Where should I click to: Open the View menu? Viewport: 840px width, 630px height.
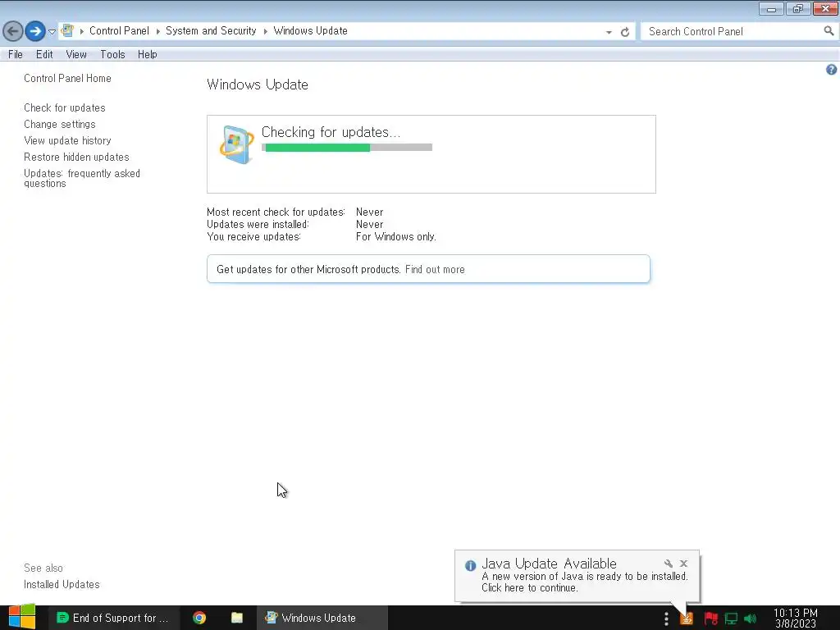76,55
